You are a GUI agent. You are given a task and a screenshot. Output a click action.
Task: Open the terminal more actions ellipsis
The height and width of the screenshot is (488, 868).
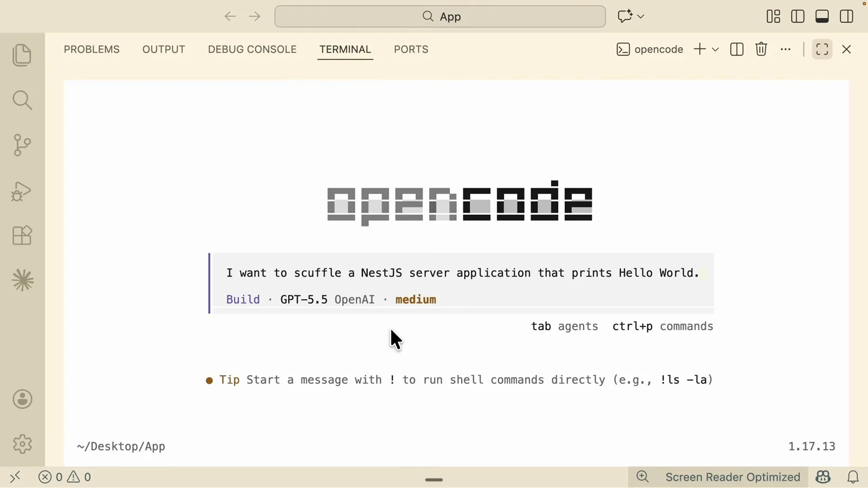click(x=786, y=49)
